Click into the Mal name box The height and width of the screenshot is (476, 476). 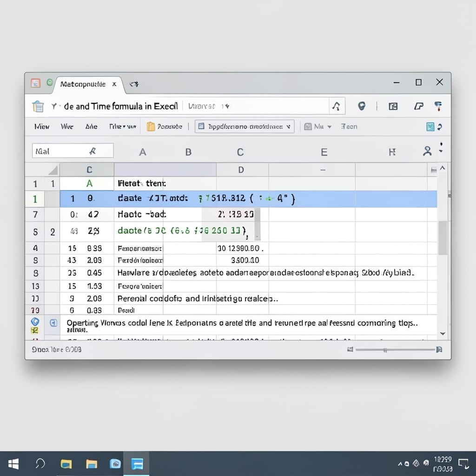[73, 151]
